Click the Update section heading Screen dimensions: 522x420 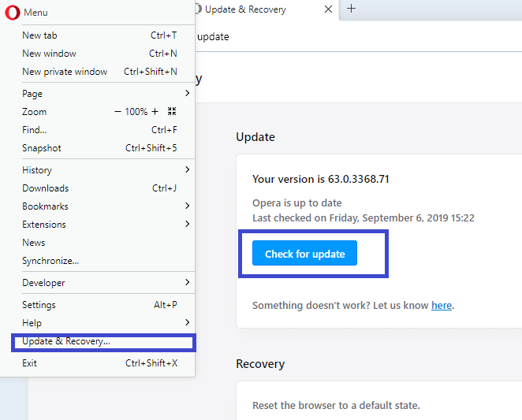[255, 137]
